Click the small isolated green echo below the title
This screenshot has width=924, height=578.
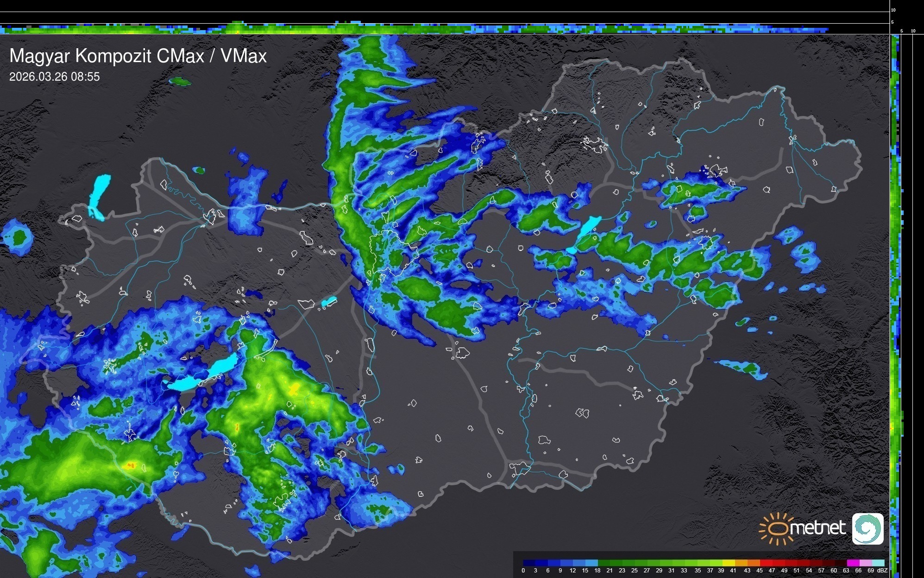(x=180, y=82)
